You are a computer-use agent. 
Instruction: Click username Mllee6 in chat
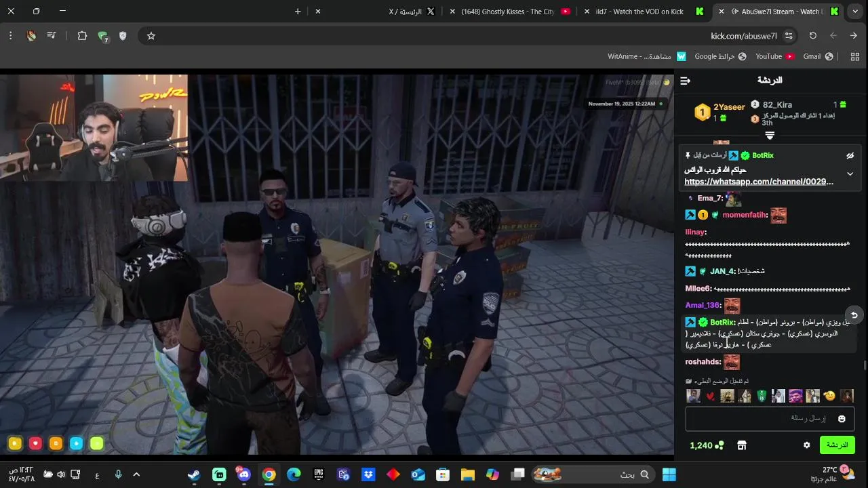tap(698, 289)
